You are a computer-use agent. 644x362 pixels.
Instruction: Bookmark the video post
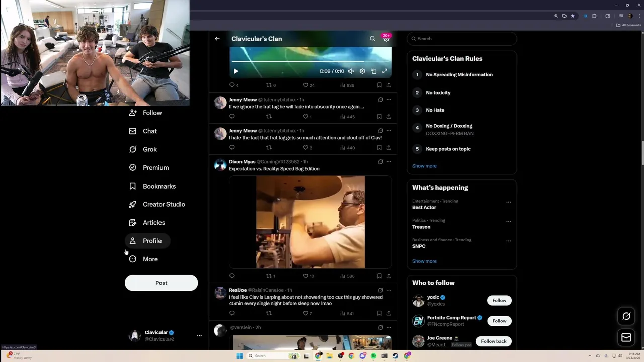(x=379, y=85)
